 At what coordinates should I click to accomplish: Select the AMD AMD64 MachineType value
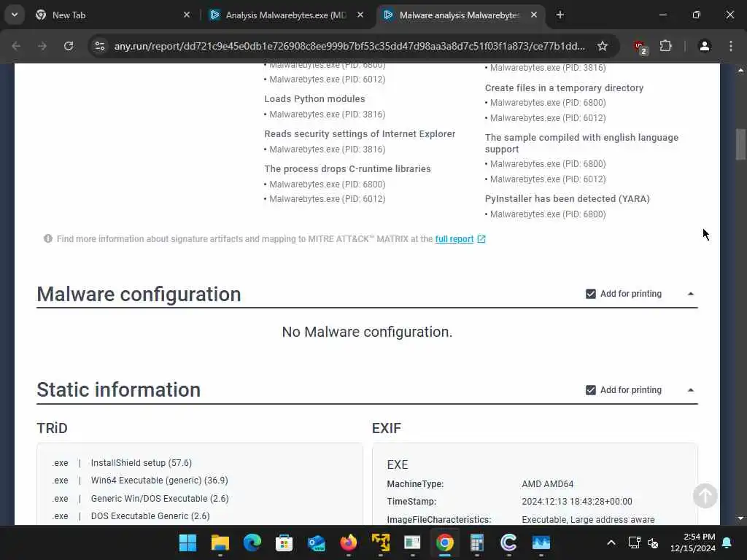click(x=547, y=484)
